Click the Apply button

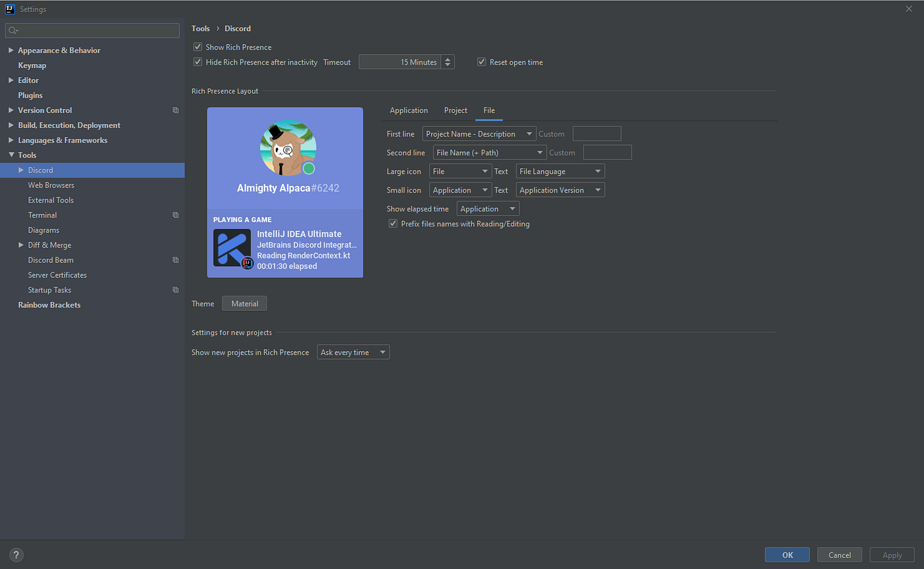[x=892, y=555]
